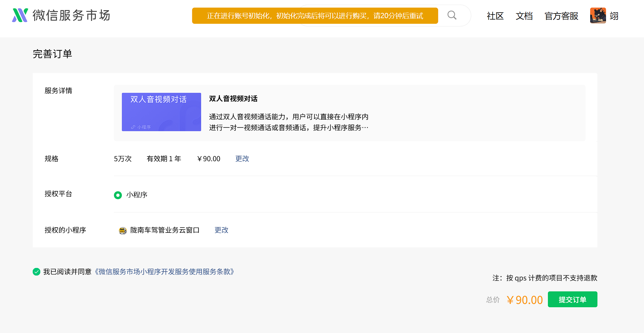Click the bold 双人音视频对话 service title
The image size is (644, 333).
[x=233, y=98]
